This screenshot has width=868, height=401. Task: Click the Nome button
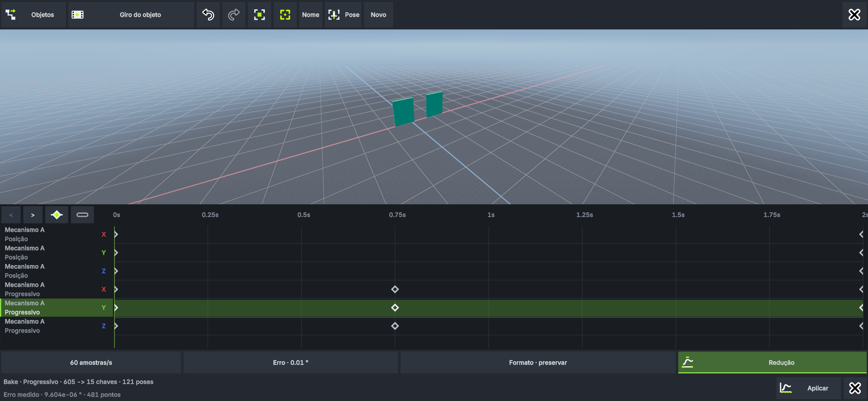coord(311,14)
